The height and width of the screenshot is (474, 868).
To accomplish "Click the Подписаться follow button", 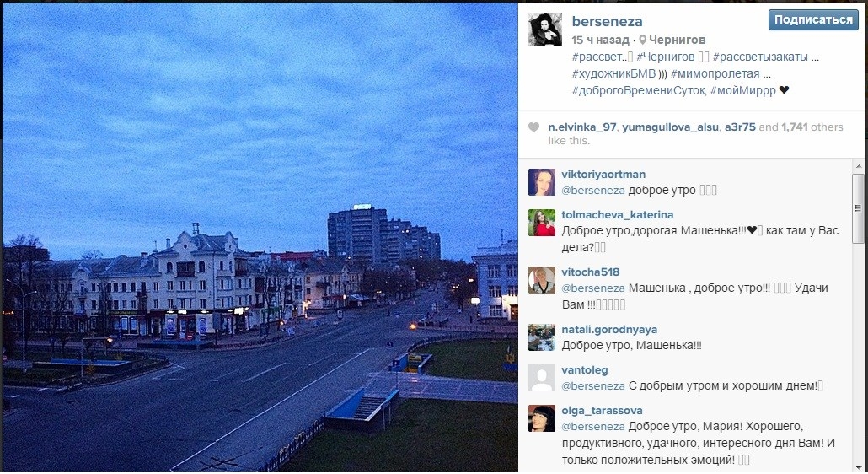I will coord(813,20).
